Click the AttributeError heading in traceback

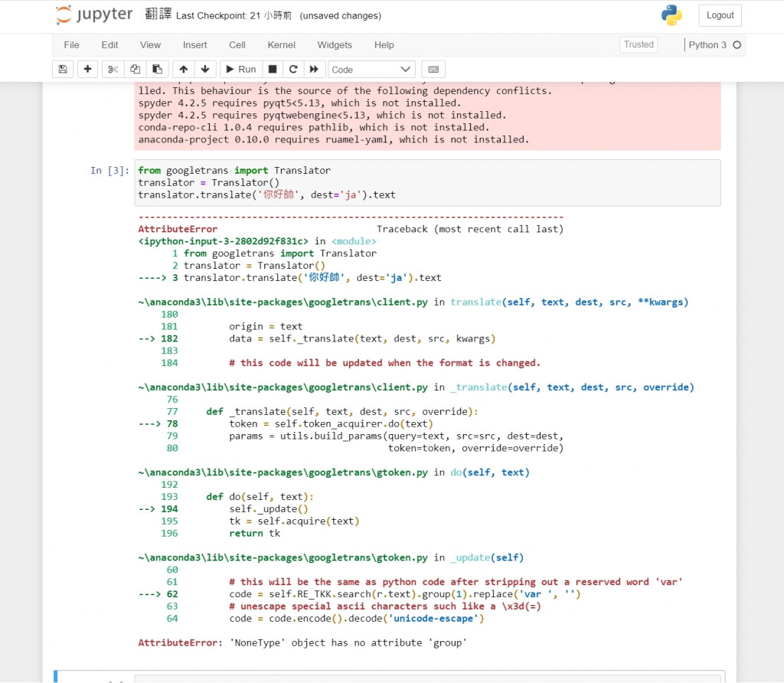click(x=178, y=229)
